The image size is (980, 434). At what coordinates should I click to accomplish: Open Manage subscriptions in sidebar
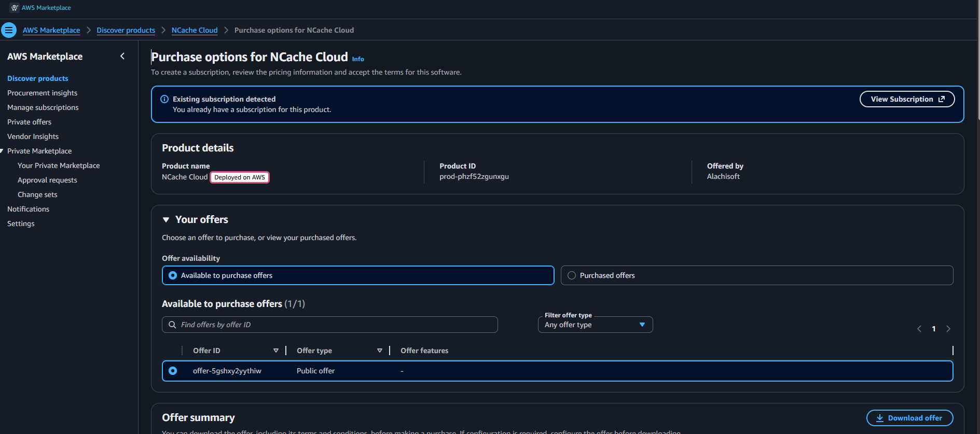[43, 107]
